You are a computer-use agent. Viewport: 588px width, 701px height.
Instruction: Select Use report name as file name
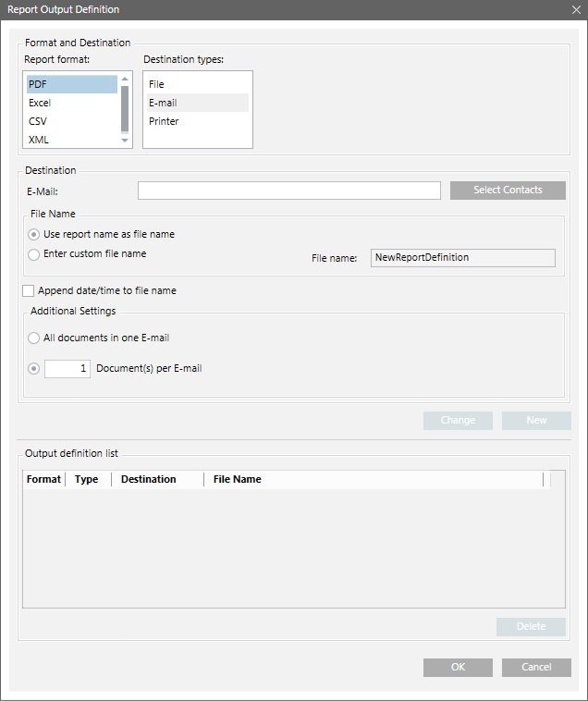click(34, 235)
